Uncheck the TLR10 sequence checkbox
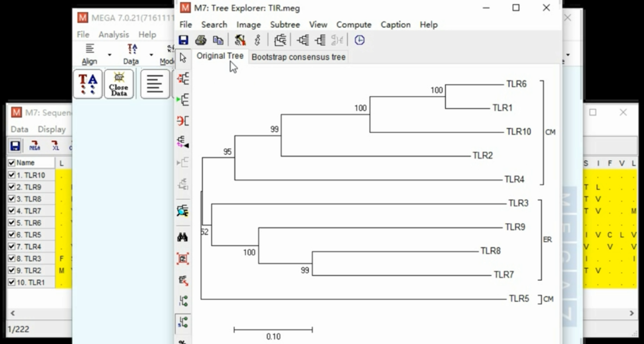The width and height of the screenshot is (644, 344). tap(12, 175)
